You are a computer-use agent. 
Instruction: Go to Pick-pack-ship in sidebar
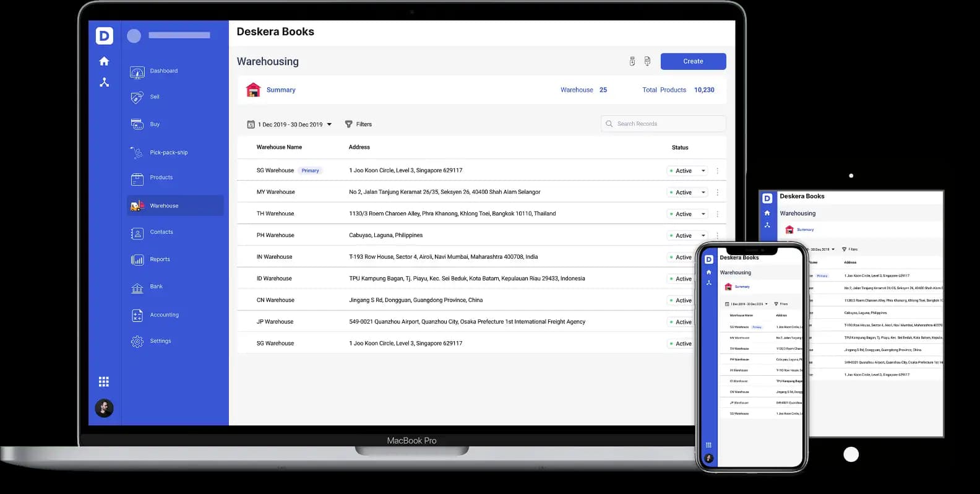[168, 152]
